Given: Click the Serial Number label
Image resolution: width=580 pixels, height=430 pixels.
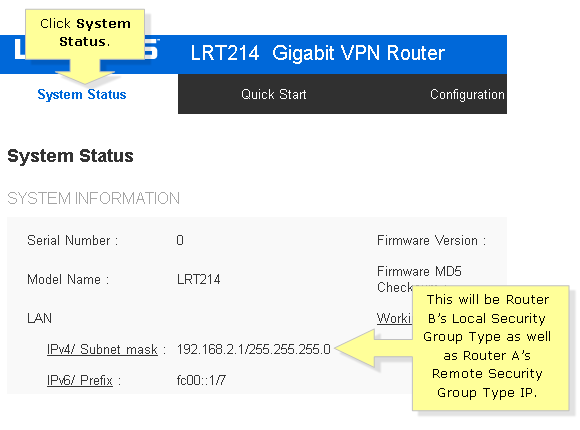Looking at the screenshot, I should (72, 241).
